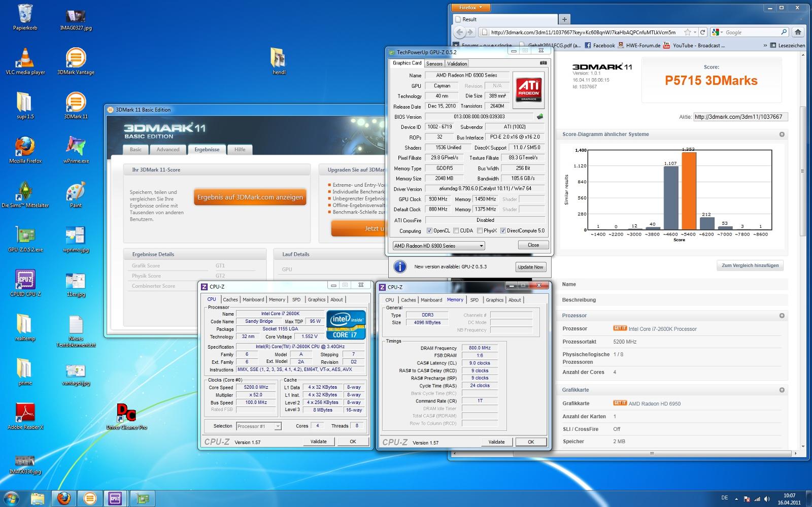The height and width of the screenshot is (507, 812).
Task: Click the DE language indicator in tray
Action: pos(724,498)
